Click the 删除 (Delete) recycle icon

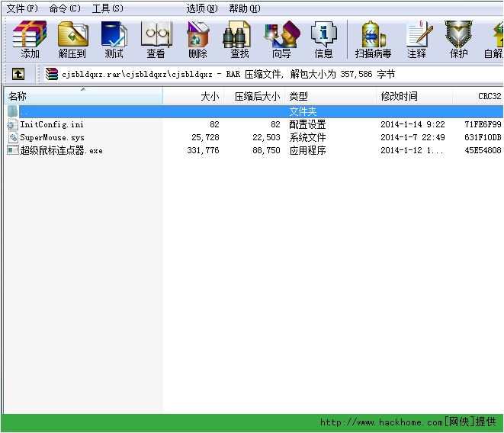(197, 39)
